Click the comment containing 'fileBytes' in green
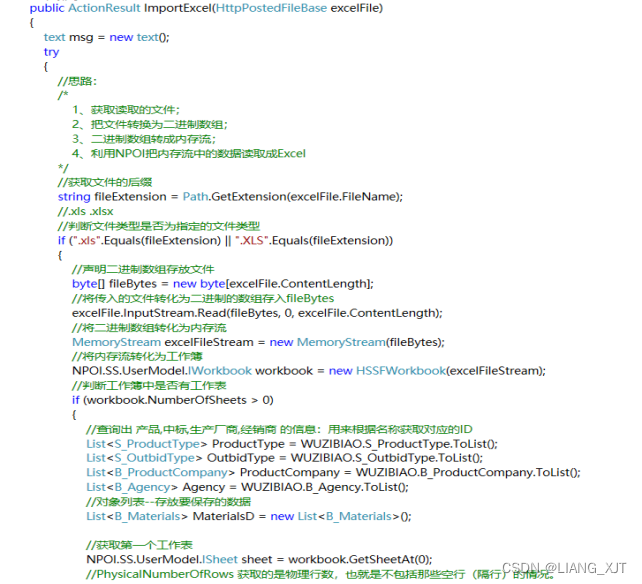This screenshot has height=584, width=642. (203, 299)
